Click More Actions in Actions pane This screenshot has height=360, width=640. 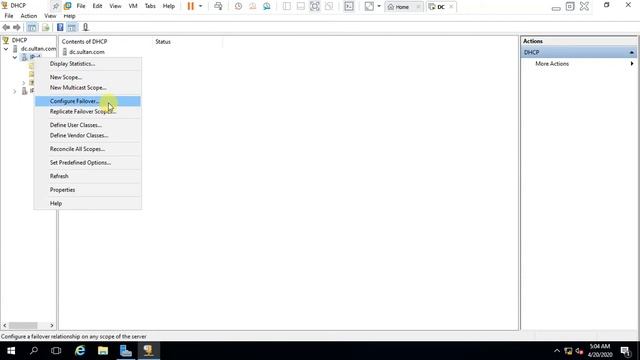(552, 64)
